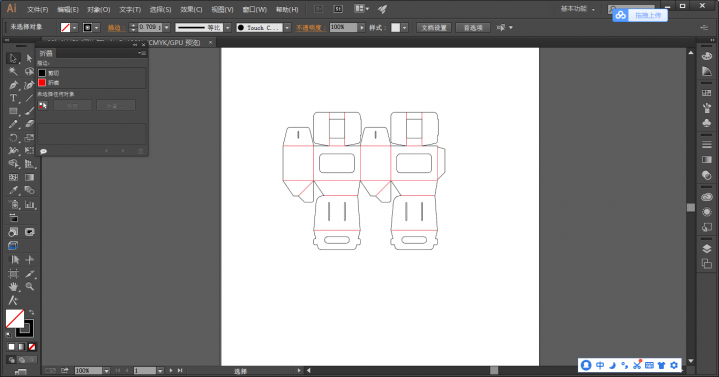The image size is (719, 377).
Task: Select the Pen tool
Action: pos(13,85)
